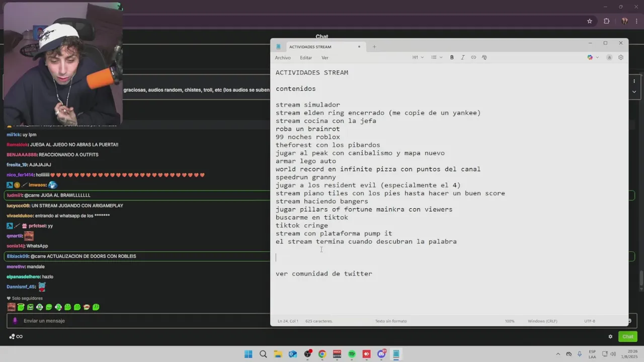
Task: Click the first red face emote
Action: pos(11,307)
